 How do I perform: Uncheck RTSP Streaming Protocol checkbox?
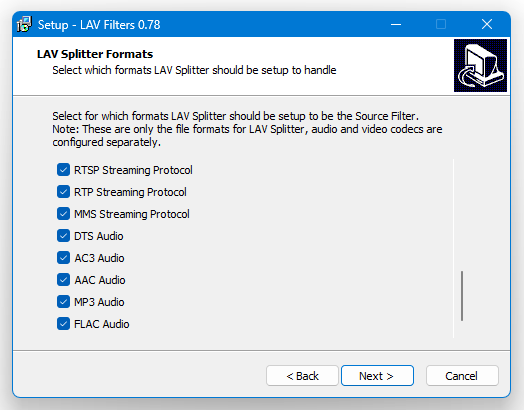[x=63, y=170]
